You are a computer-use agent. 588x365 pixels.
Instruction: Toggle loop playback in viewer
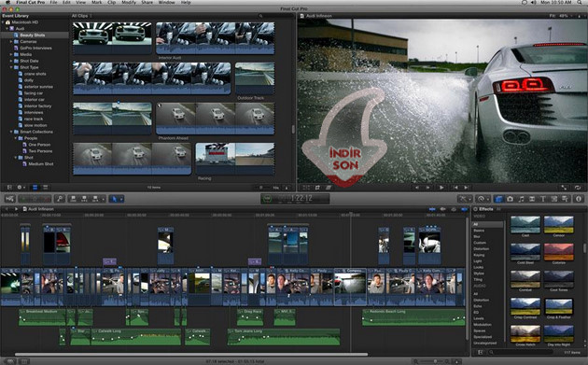click(x=578, y=188)
